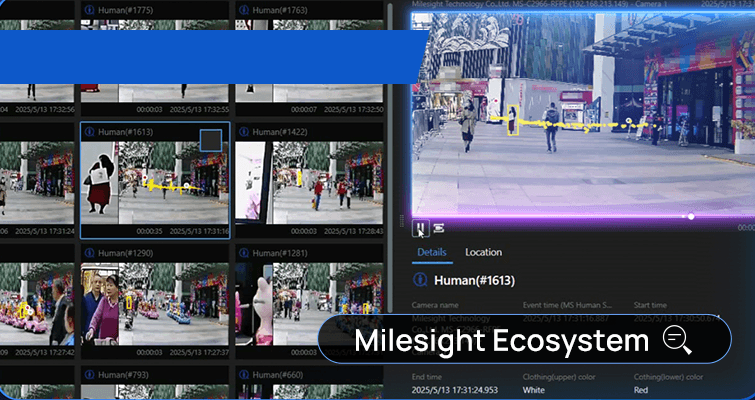Screen dimensions: 755x400
Task: Click the 00:00:35 duration on the Human(#1613) card
Action: (149, 232)
